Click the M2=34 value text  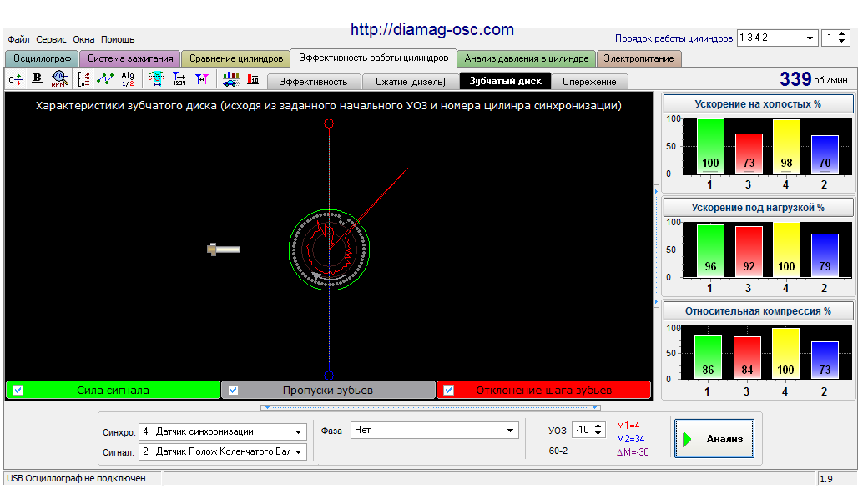(630, 439)
